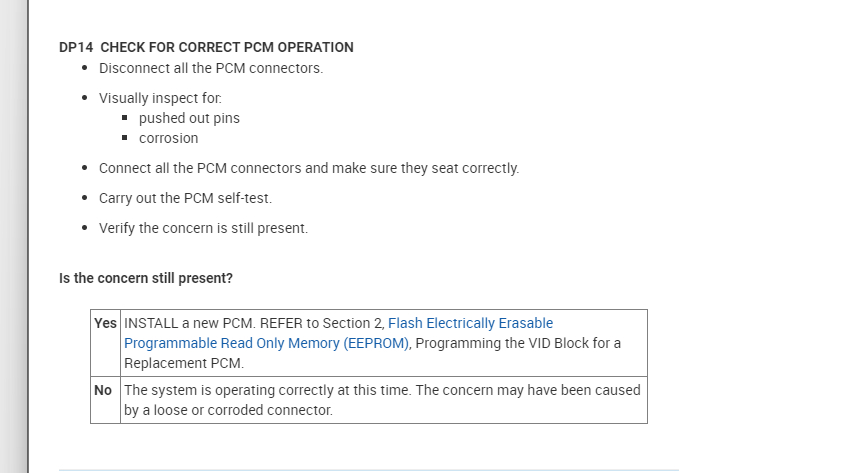Image resolution: width=859 pixels, height=473 pixels.
Task: Select the No cell in the table
Action: point(103,390)
